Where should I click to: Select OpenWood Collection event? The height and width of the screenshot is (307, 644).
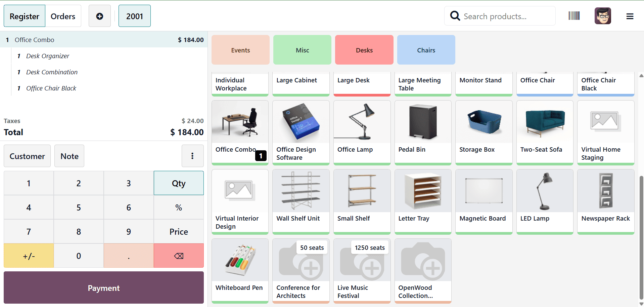tap(423, 271)
